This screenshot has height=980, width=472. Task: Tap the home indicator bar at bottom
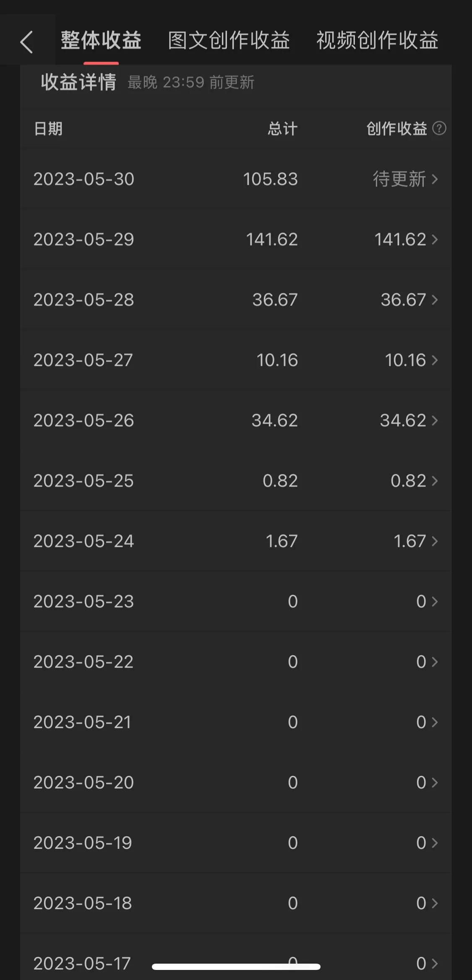point(236,967)
